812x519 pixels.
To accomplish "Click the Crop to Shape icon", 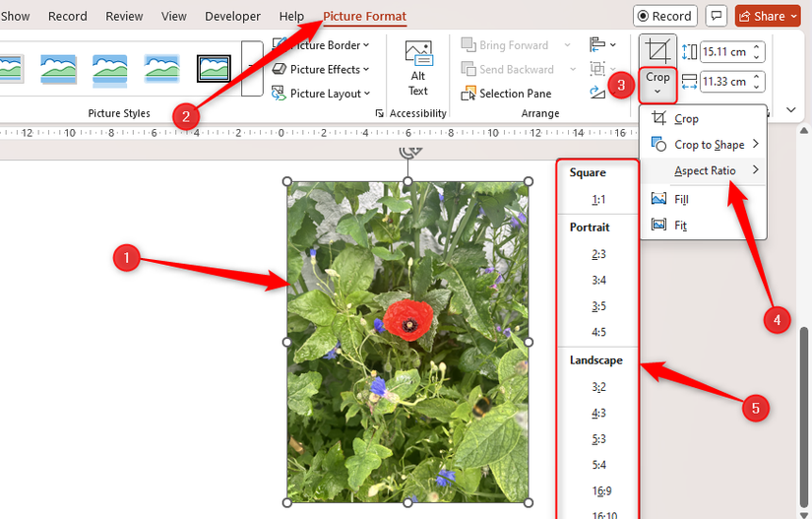I will pyautogui.click(x=658, y=144).
